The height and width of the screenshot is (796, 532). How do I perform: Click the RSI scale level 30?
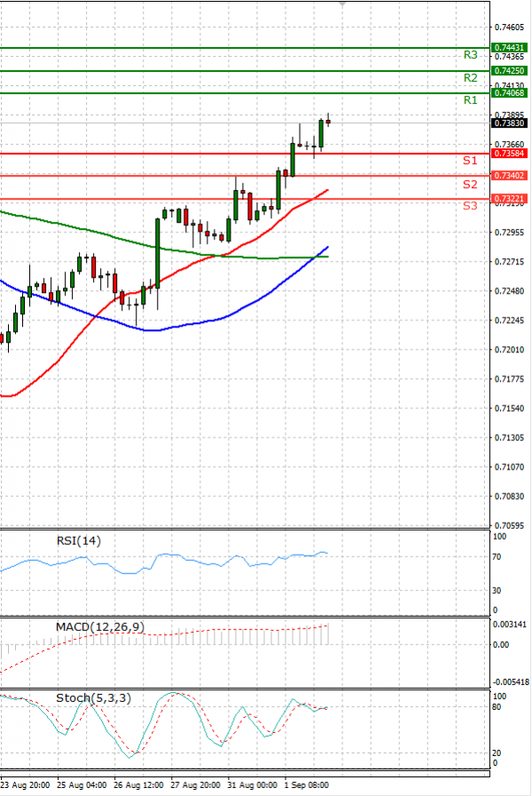coord(497,590)
